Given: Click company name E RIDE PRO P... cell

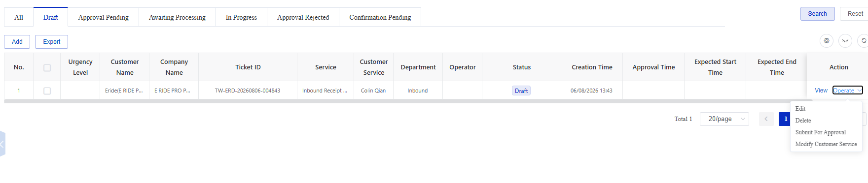Looking at the screenshot, I should click(x=174, y=91).
